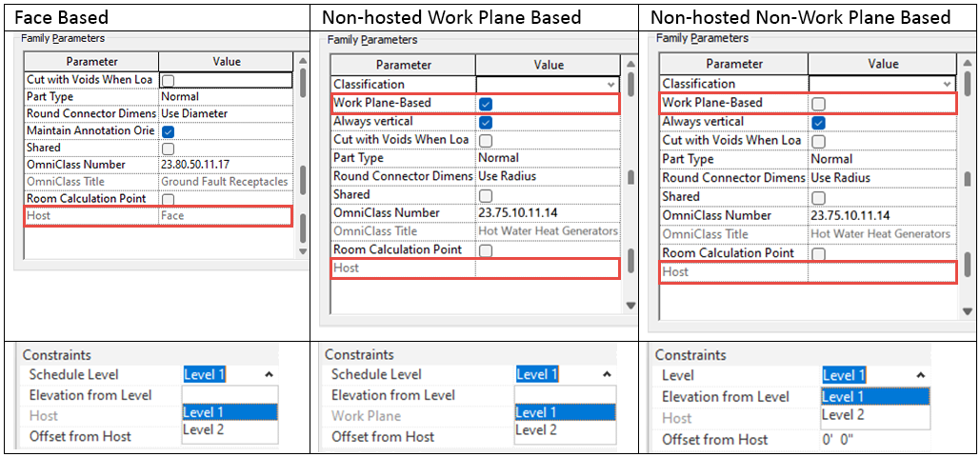Screen dimensions: 980x457
Task: Select Offset from Host row under Face Based constraints
Action: click(x=150, y=436)
